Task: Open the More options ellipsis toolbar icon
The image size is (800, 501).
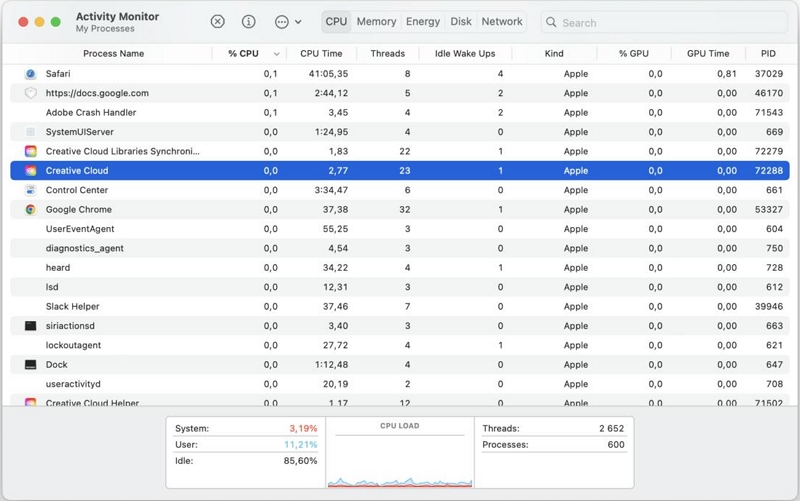Action: pyautogui.click(x=282, y=22)
